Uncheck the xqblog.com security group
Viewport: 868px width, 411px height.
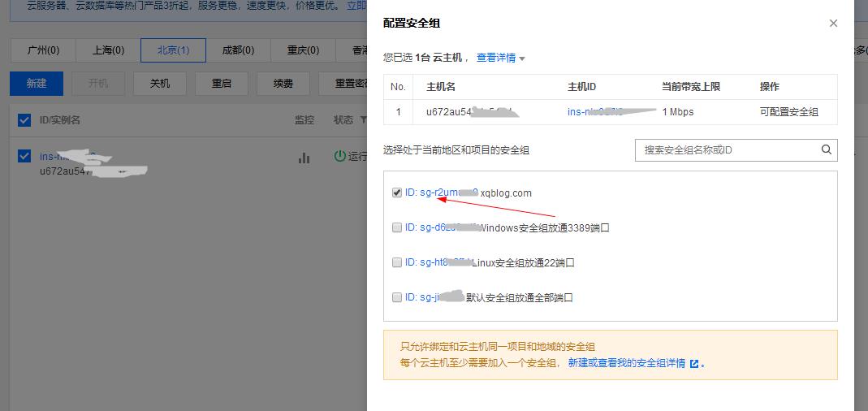397,193
